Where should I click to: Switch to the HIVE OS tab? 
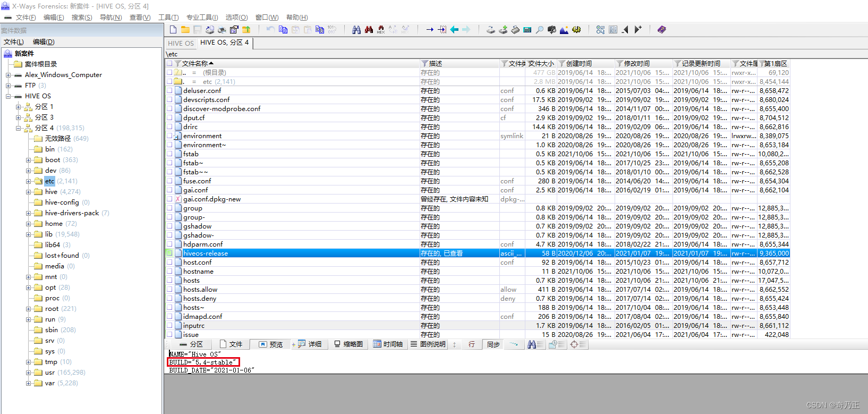[181, 43]
